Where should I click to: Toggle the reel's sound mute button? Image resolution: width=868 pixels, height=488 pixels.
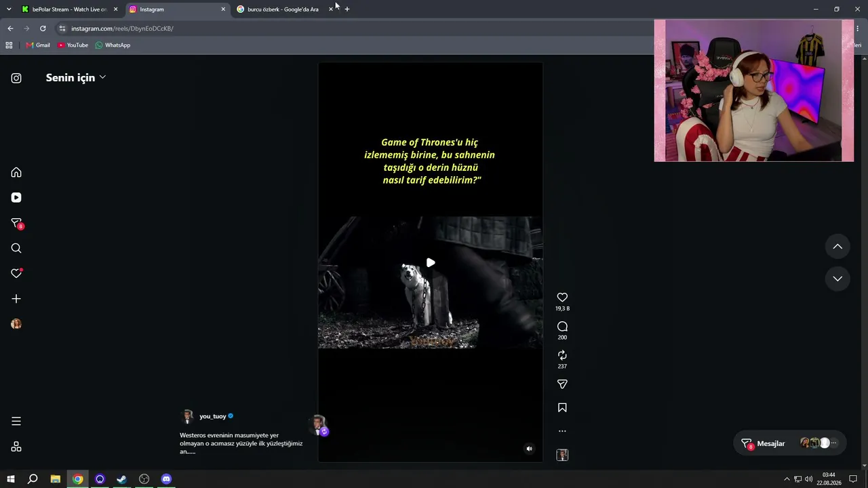[x=530, y=449]
